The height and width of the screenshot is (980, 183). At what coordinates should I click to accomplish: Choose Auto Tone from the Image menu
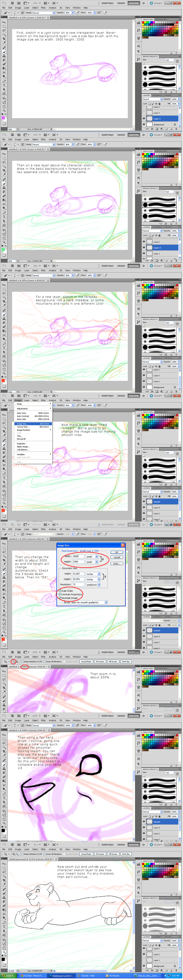33,413
